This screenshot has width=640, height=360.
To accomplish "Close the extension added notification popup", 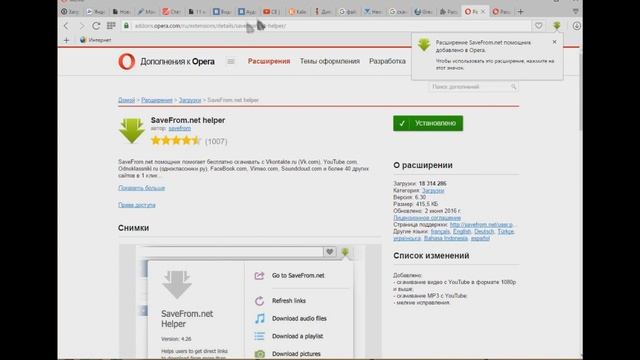I will (554, 42).
